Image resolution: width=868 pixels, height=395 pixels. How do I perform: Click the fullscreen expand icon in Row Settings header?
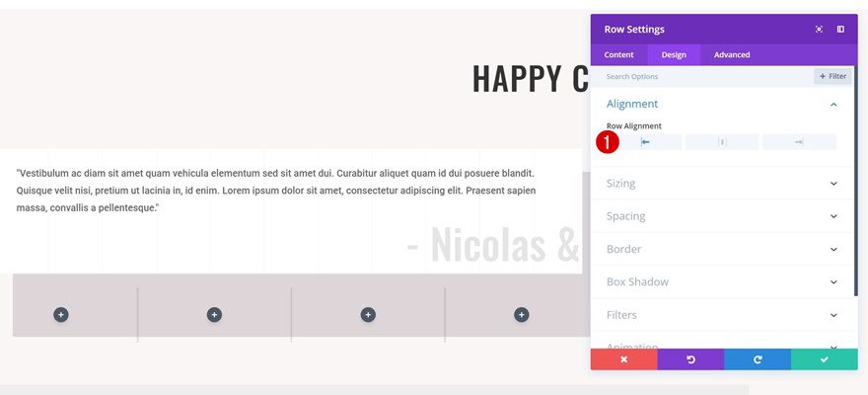[819, 30]
